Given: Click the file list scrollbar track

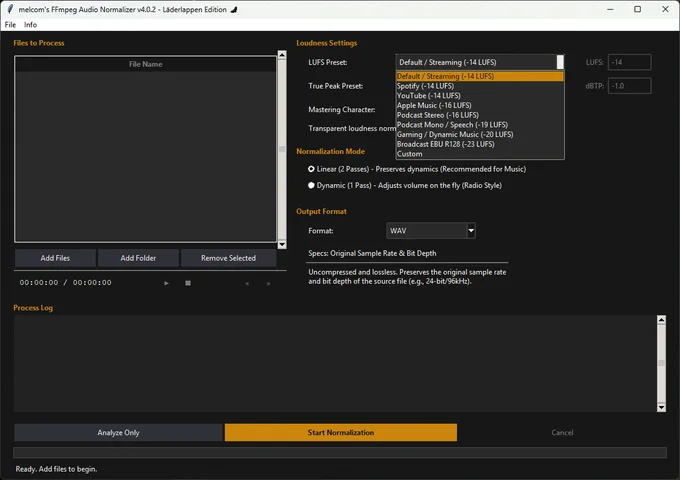Looking at the screenshot, I should coord(282,150).
